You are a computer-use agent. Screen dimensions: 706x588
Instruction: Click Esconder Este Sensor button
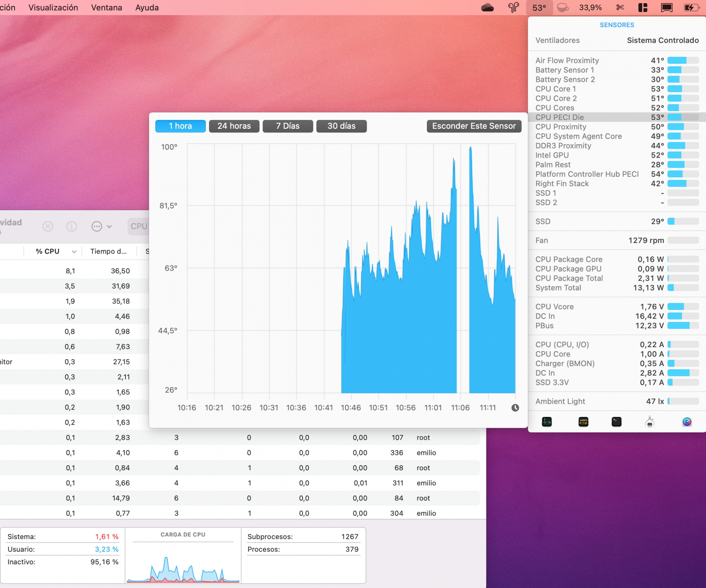(x=474, y=126)
